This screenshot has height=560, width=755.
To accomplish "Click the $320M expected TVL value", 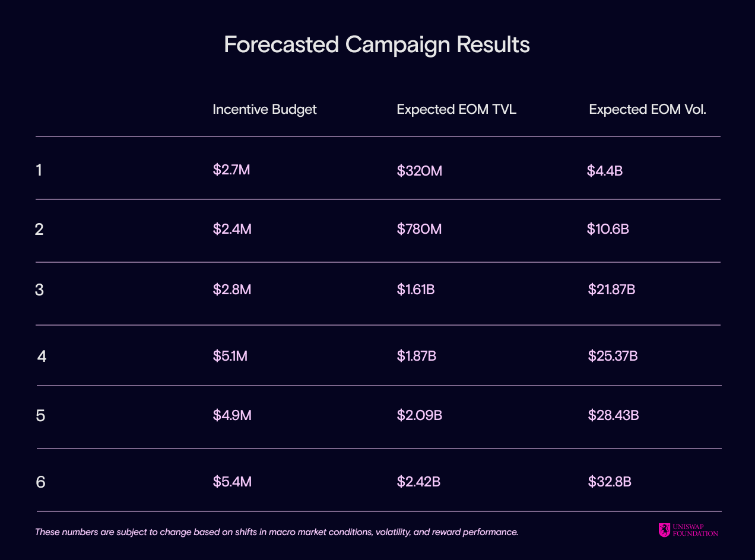I will click(420, 171).
